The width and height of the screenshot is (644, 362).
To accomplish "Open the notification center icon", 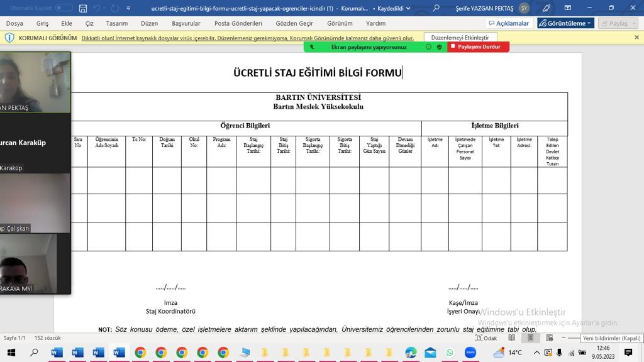I will (628, 353).
